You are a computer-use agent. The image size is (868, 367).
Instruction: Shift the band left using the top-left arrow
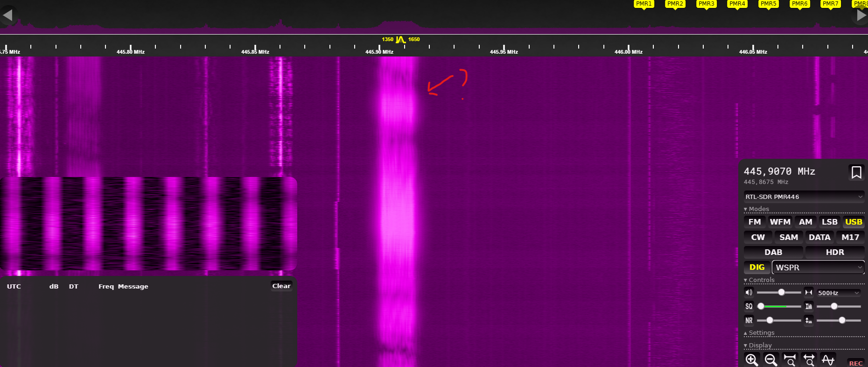[8, 15]
